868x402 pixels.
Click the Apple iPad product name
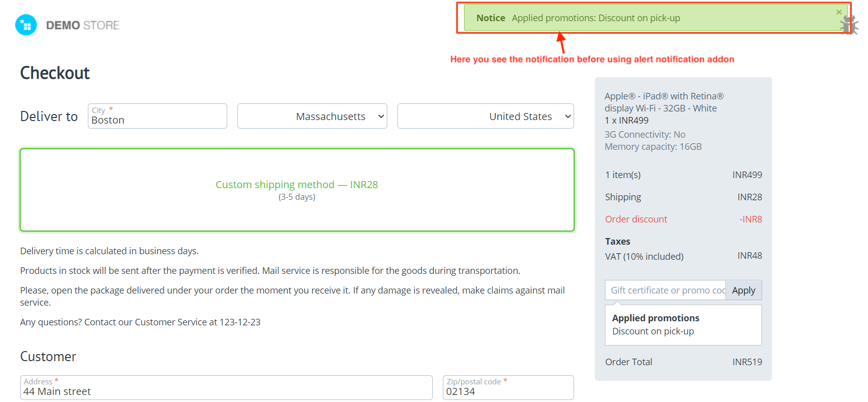click(x=664, y=102)
